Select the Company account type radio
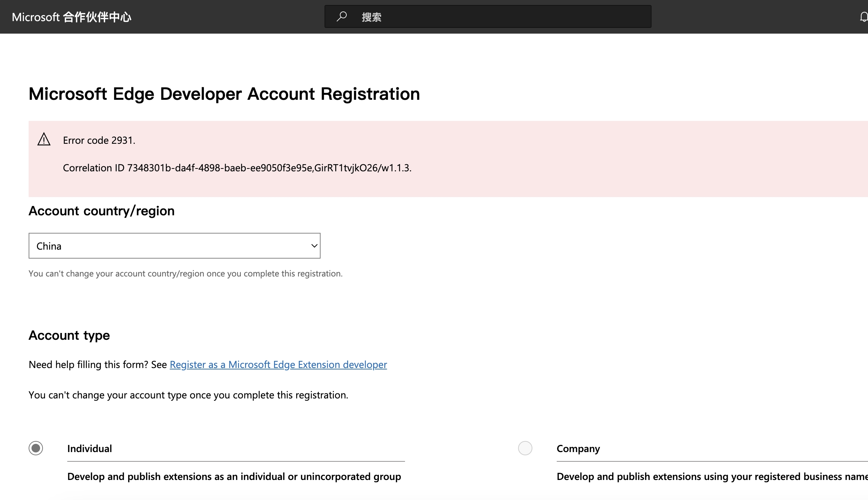Viewport: 868px width, 500px height. (x=525, y=448)
